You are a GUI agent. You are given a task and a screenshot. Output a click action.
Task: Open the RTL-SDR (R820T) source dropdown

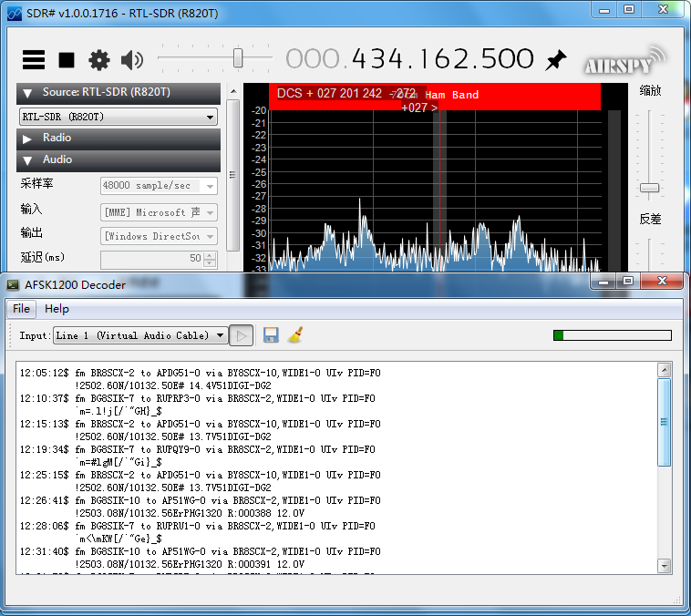[119, 117]
